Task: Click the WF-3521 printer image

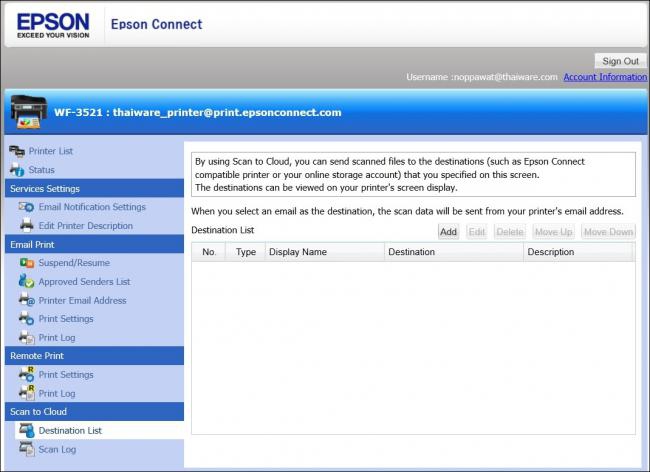Action: [29, 112]
